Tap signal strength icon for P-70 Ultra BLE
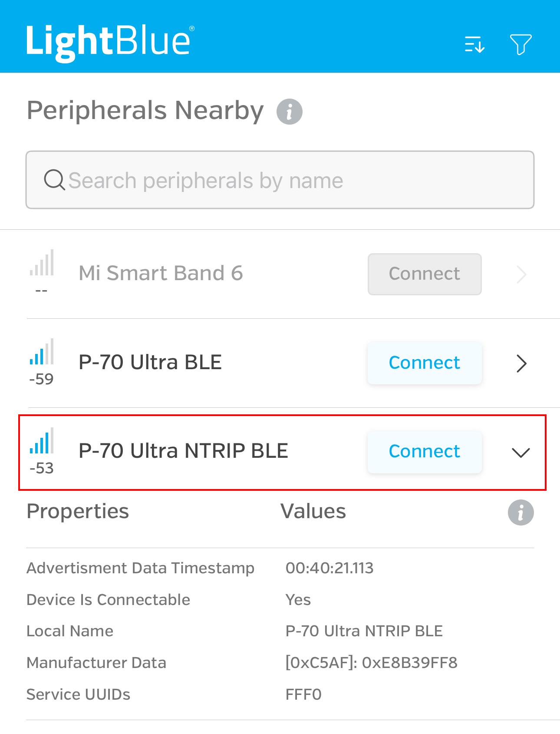Viewport: 560px width, 734px height. click(42, 352)
